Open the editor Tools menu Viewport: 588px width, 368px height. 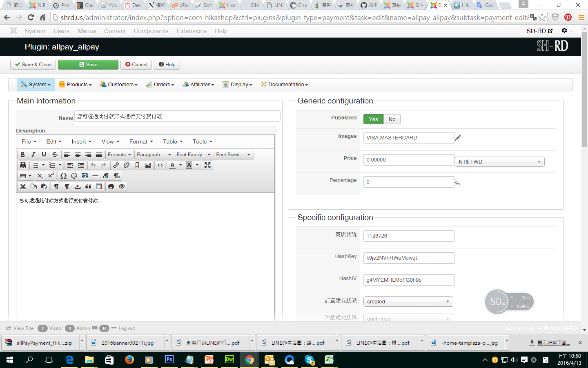[x=202, y=141]
